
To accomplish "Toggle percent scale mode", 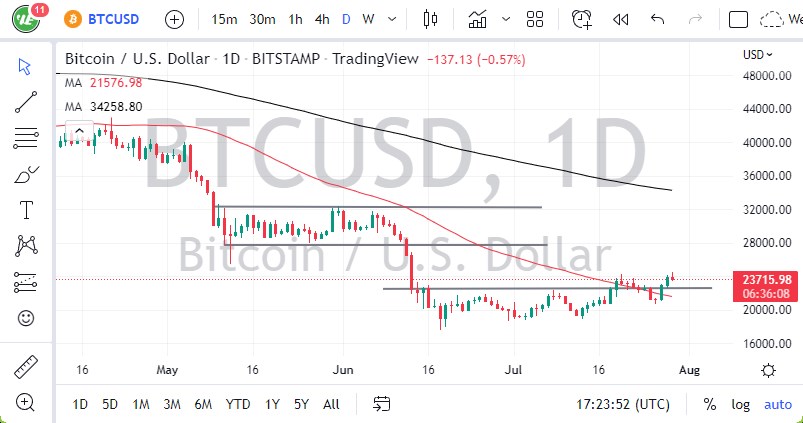I will (710, 404).
